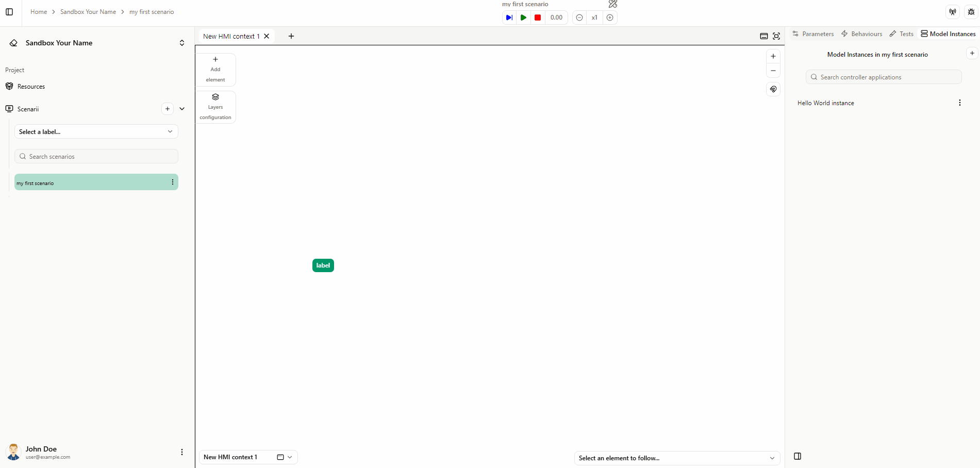
Task: Zoom in on the HMI canvas
Action: [x=773, y=56]
